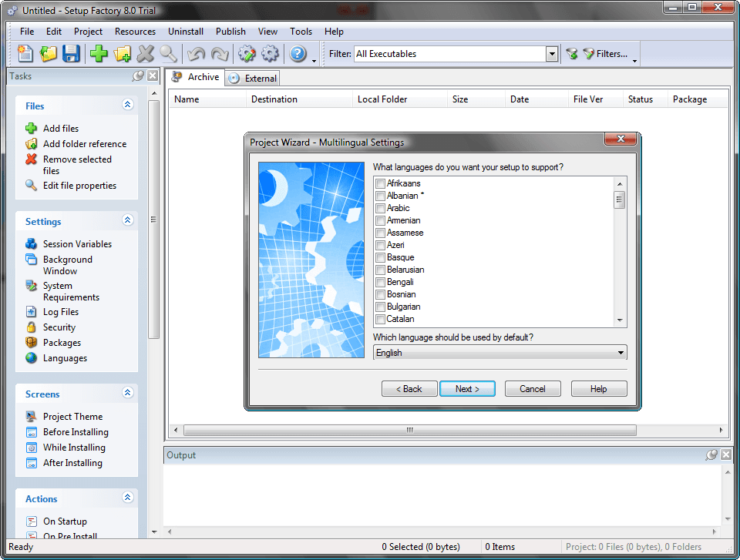Screen dimensions: 740x560
Task: Open the All Executables filter dropdown
Action: (x=552, y=54)
